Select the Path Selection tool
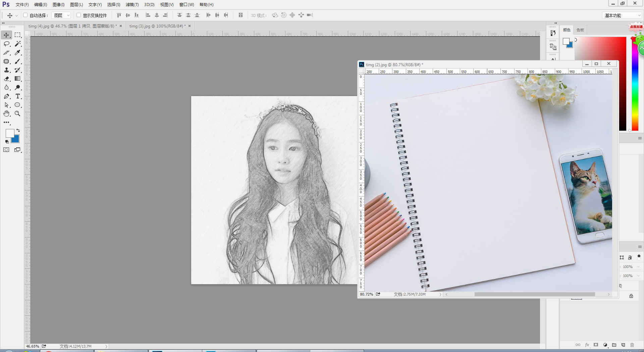Viewport: 644px width, 352px height. click(x=6, y=105)
